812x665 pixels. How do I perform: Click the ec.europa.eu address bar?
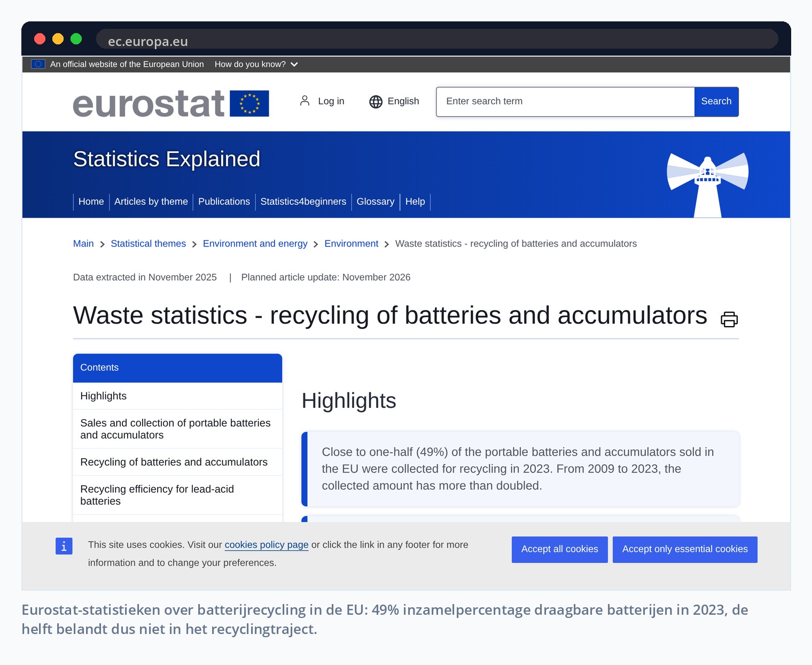437,40
